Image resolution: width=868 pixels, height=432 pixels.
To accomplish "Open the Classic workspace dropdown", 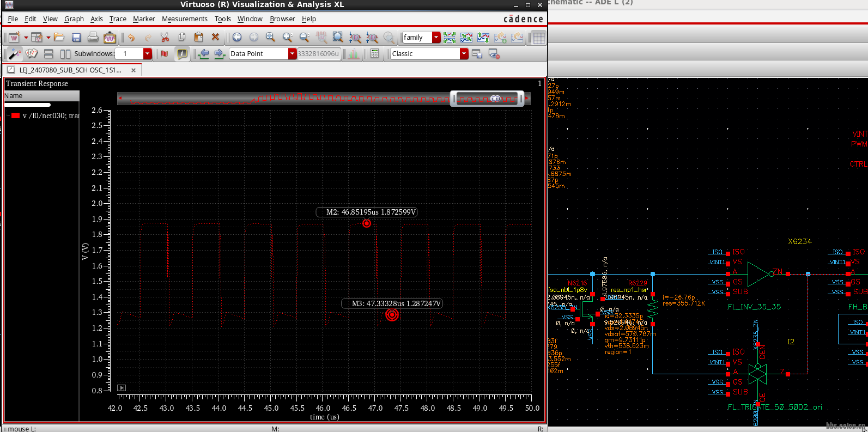I will pos(464,53).
